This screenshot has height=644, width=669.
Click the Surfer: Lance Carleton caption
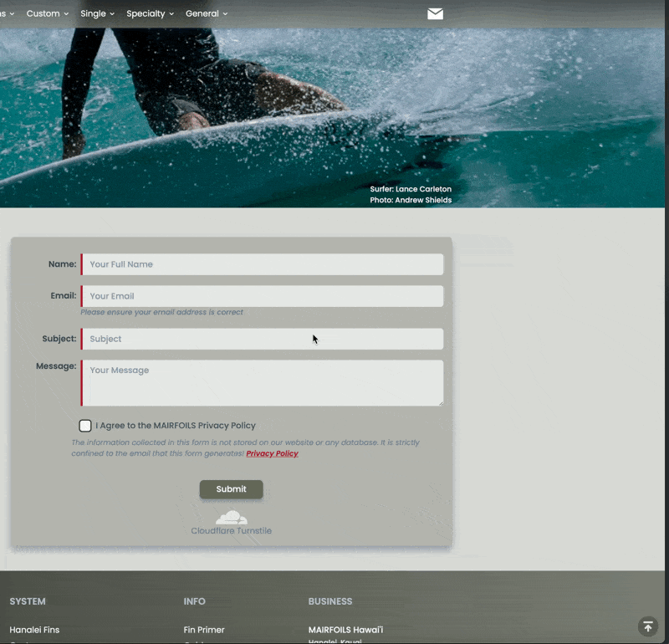point(411,189)
